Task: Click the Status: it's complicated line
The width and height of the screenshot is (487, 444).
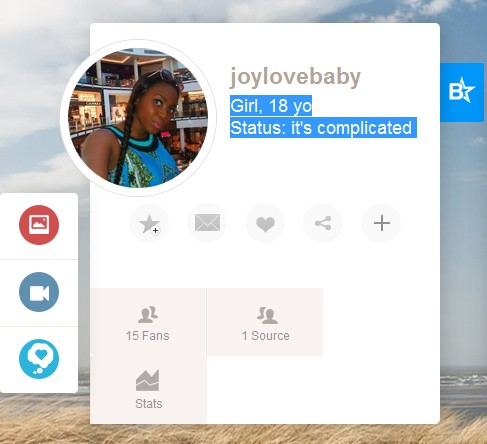Action: pyautogui.click(x=323, y=127)
